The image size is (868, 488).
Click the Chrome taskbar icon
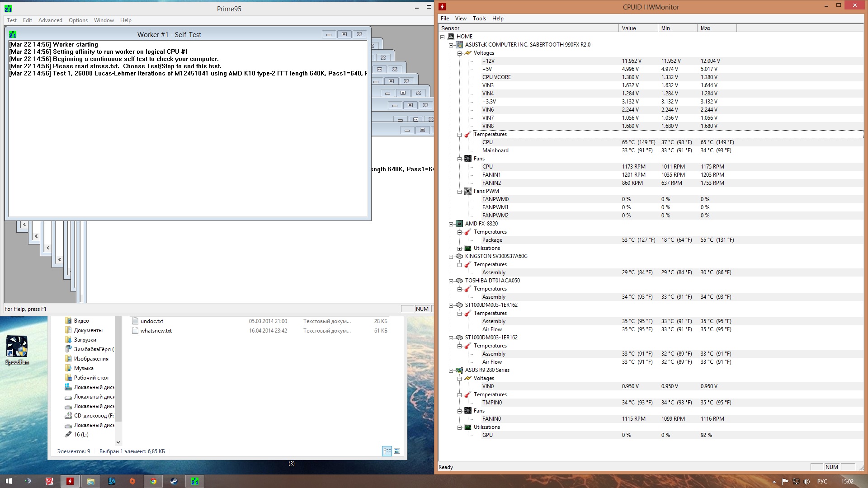153,481
